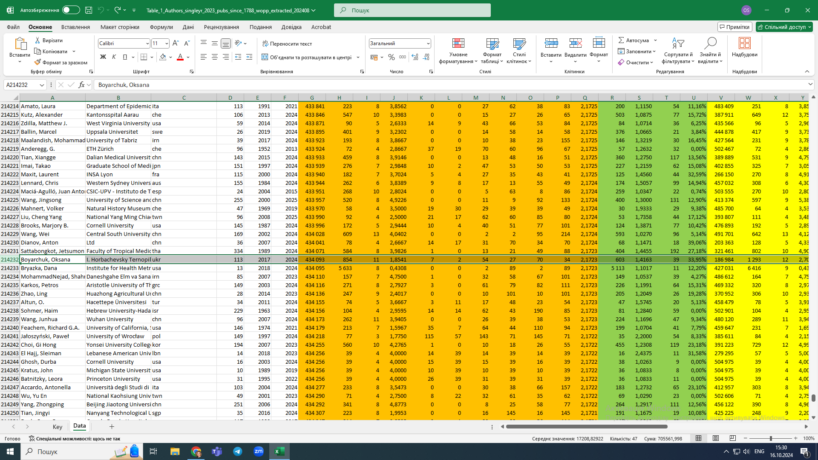Expand the Загальний number format dropdown
818x460 pixels.
[427, 44]
